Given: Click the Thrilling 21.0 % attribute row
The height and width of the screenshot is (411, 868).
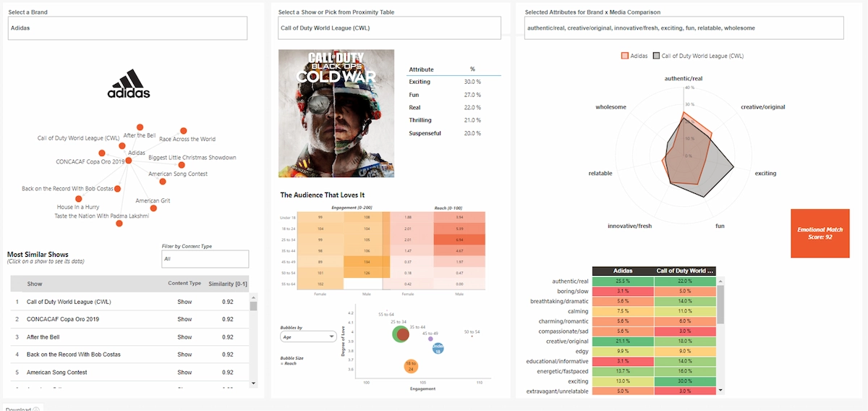Looking at the screenshot, I should point(453,120).
